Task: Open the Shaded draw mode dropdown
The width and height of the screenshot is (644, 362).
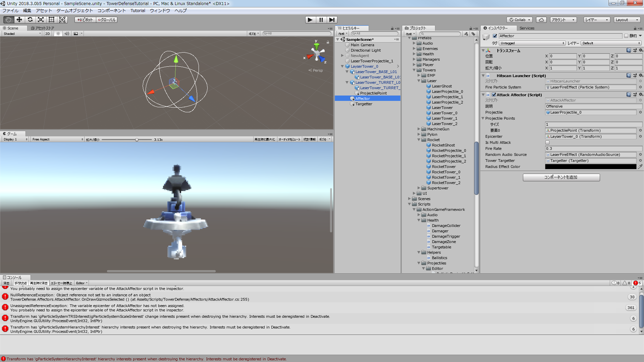Action: [x=22, y=34]
